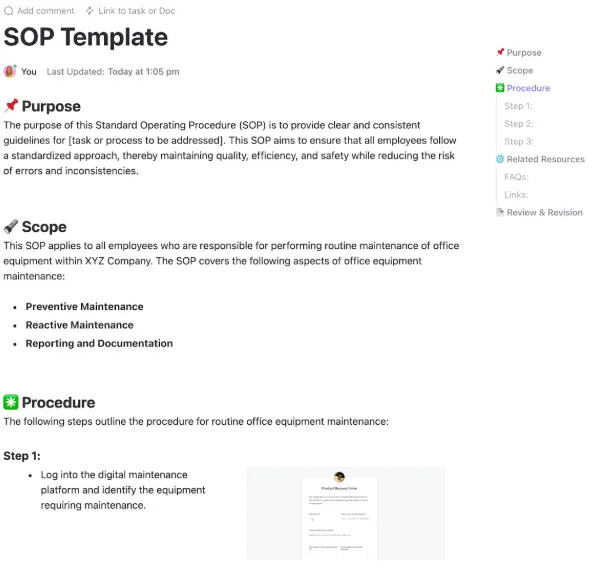The image size is (607, 571).
Task: Click the globe icon next to Related Resources
Action: (500, 159)
